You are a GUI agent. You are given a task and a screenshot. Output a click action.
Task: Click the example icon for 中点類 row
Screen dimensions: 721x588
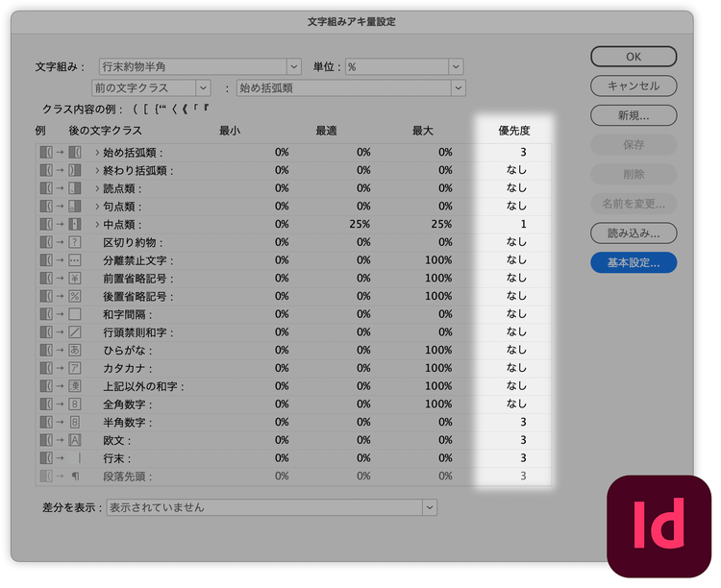click(x=74, y=224)
